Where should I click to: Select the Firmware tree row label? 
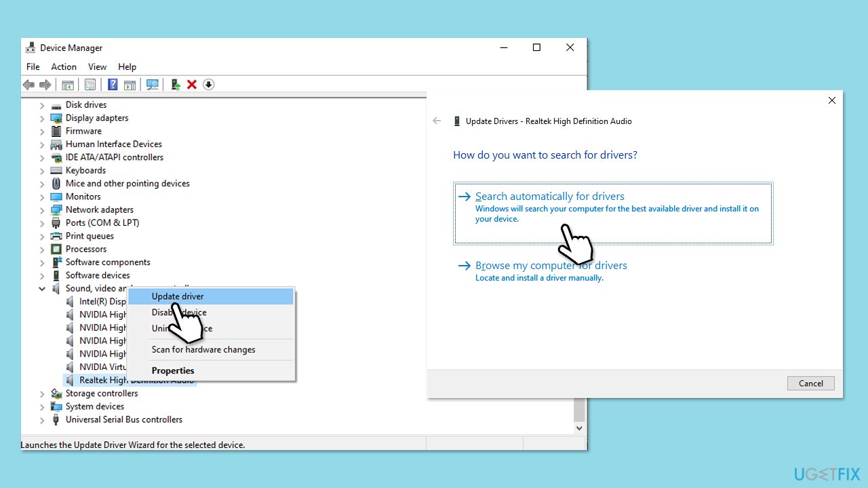pos(83,131)
